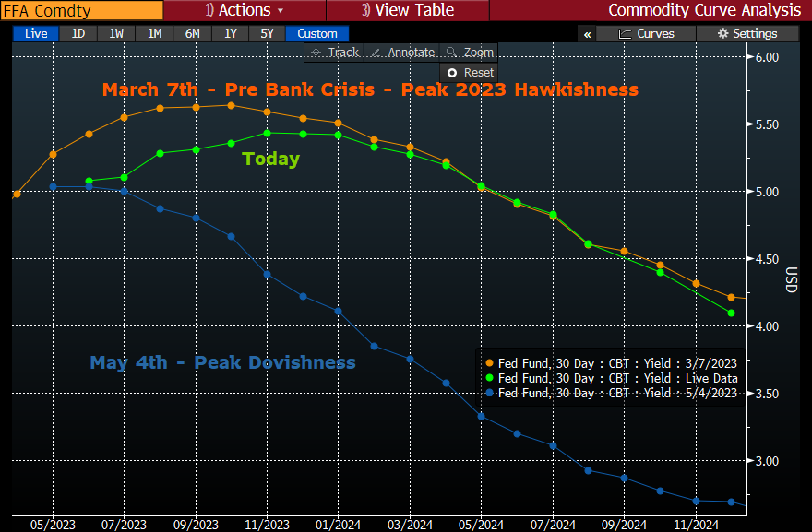Screen dimensions: 812x532
Task: Choose the 5Y time range
Action: (267, 33)
